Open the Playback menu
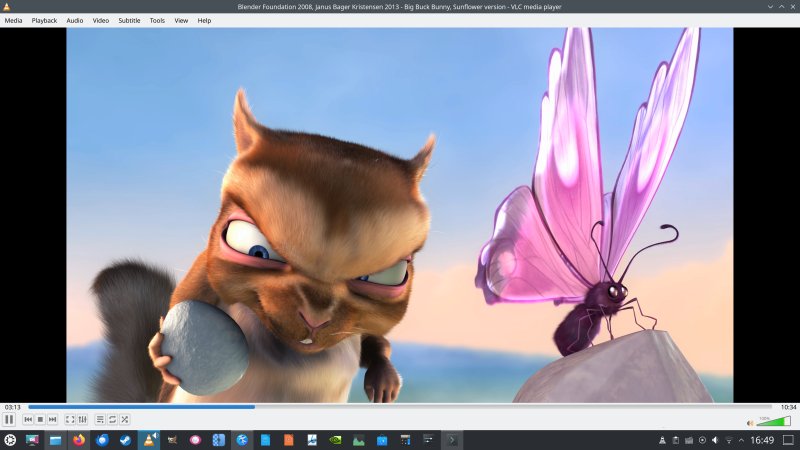This screenshot has height=450, width=800. click(44, 20)
